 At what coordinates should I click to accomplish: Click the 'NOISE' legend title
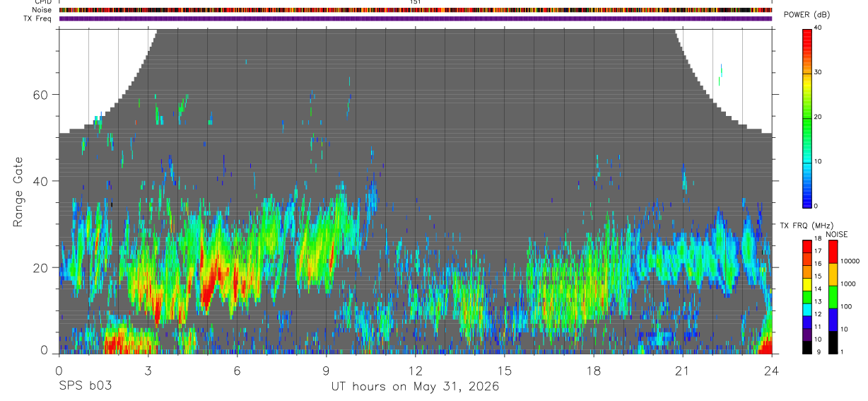[x=835, y=234]
